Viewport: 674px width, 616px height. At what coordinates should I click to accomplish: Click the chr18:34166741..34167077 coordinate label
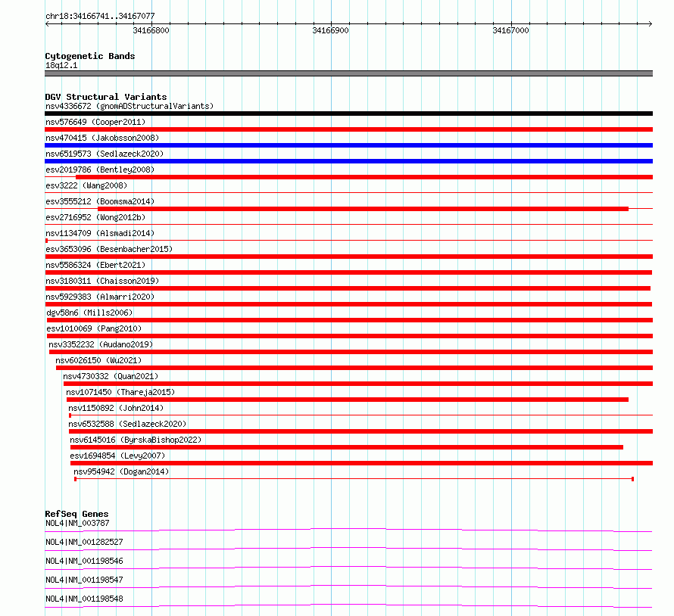100,16
